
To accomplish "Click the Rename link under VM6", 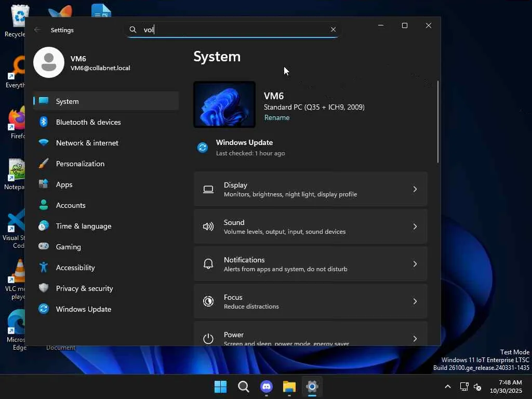I will tap(277, 118).
